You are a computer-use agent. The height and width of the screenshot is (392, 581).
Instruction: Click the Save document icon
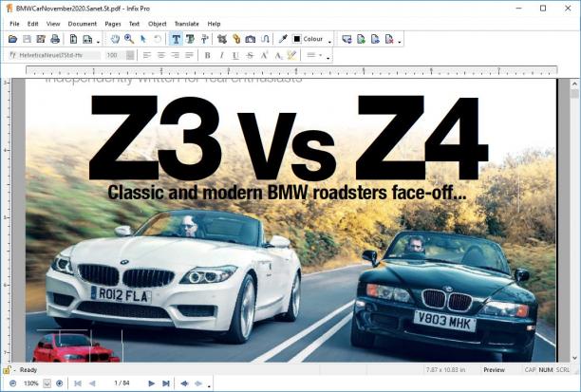pos(27,39)
